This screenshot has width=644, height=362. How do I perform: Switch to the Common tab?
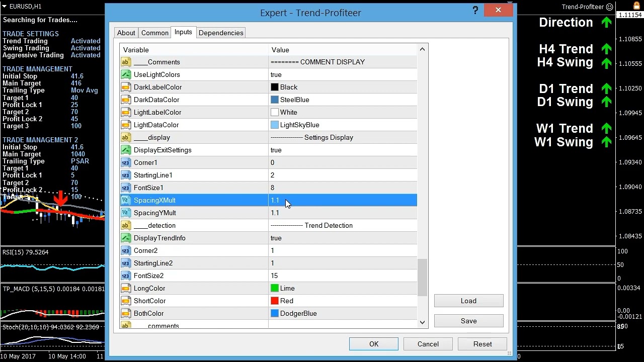coord(155,33)
